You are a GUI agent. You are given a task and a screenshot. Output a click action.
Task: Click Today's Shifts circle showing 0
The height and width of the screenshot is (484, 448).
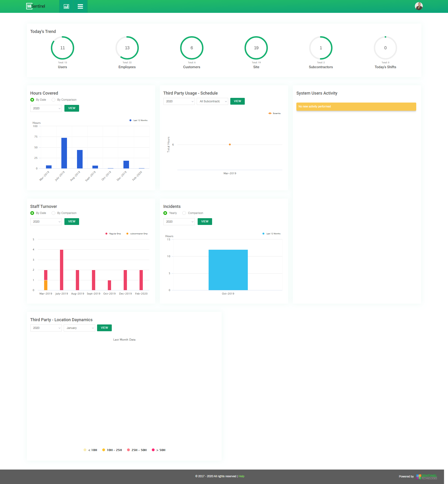385,48
